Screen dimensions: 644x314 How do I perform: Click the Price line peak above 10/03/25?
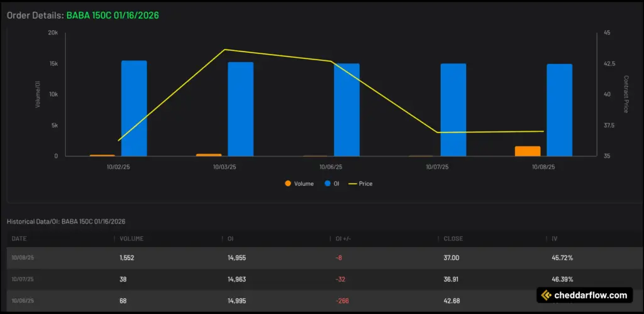225,50
